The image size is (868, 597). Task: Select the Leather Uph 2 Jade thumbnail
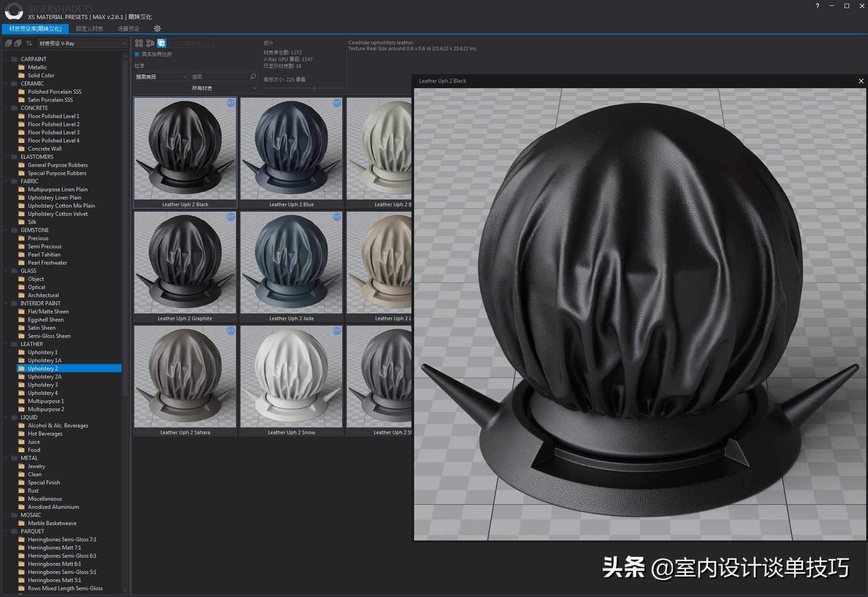pyautogui.click(x=291, y=262)
